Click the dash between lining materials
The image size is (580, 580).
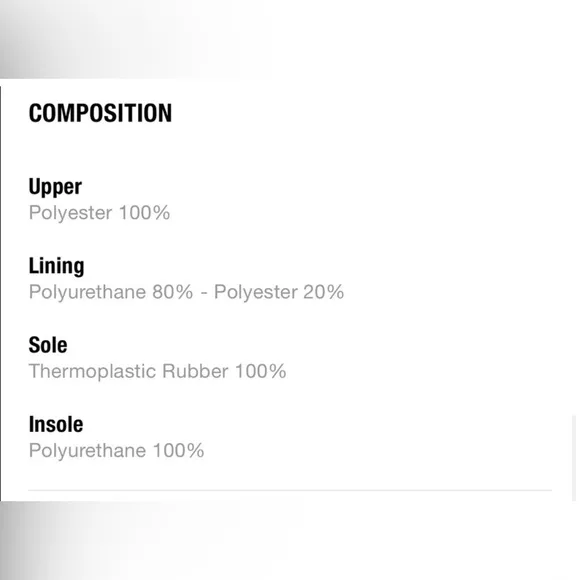pos(204,294)
